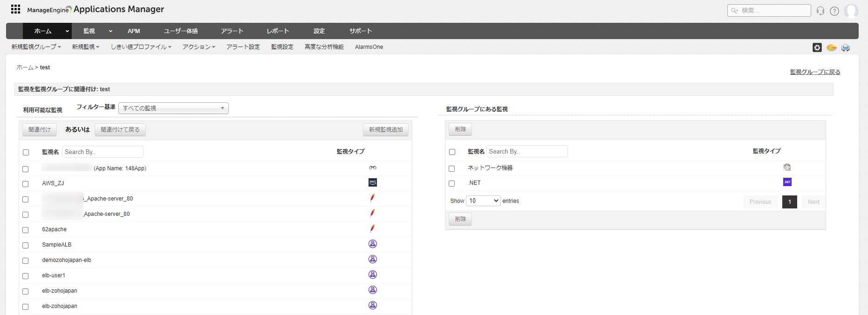Open the レポート tab

pyautogui.click(x=278, y=31)
